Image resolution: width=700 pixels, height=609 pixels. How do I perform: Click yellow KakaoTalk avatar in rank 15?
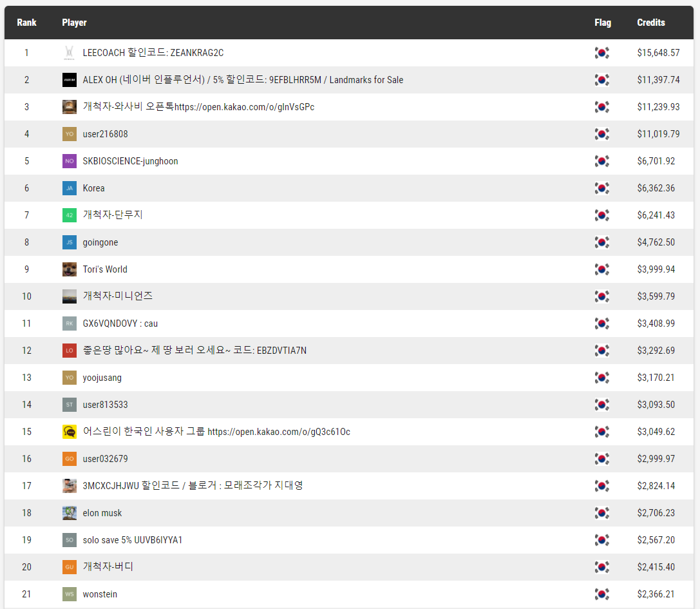(69, 432)
